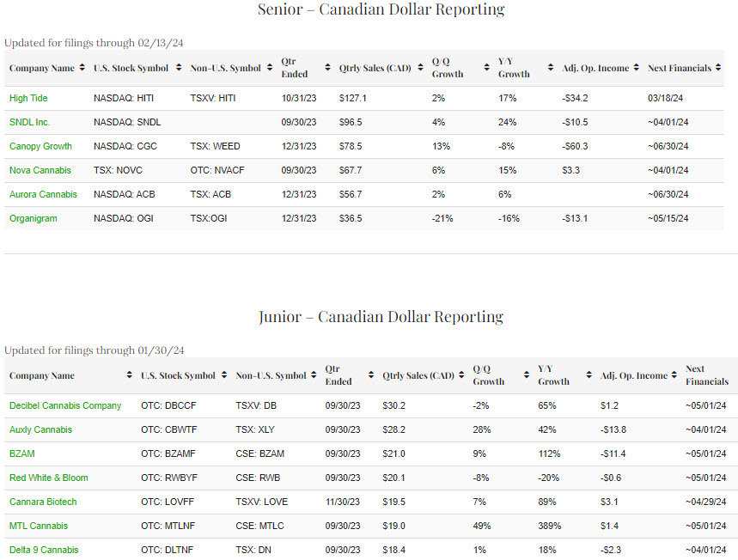Click Senior table Adj. Op. Income sort icon
Screen dimensions: 738x560
(636, 68)
